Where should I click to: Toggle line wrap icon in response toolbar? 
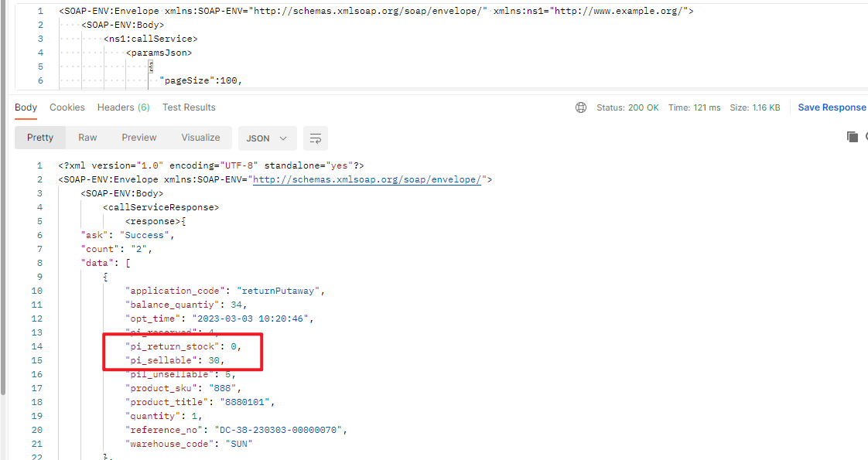point(316,138)
